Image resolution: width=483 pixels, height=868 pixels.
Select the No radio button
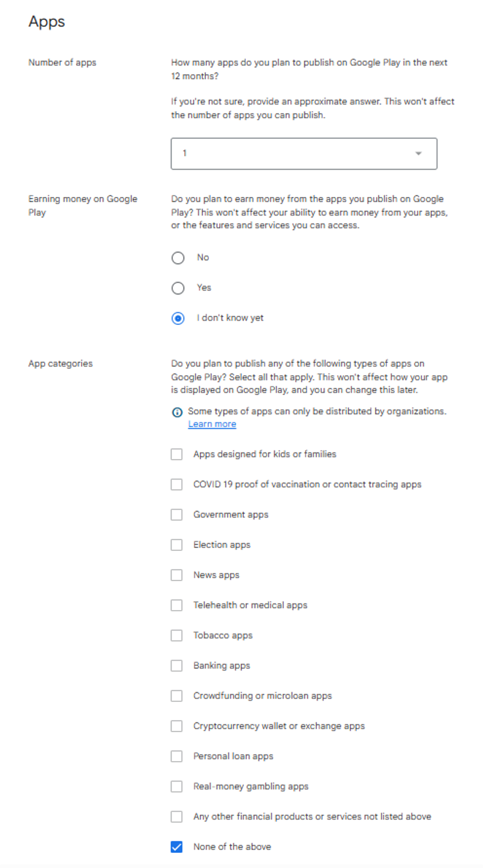pyautogui.click(x=178, y=258)
